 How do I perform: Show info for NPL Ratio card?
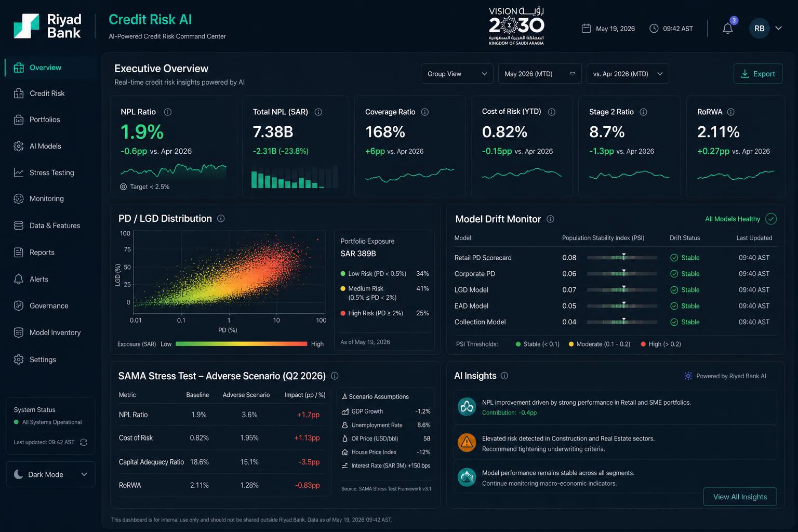[x=168, y=112]
